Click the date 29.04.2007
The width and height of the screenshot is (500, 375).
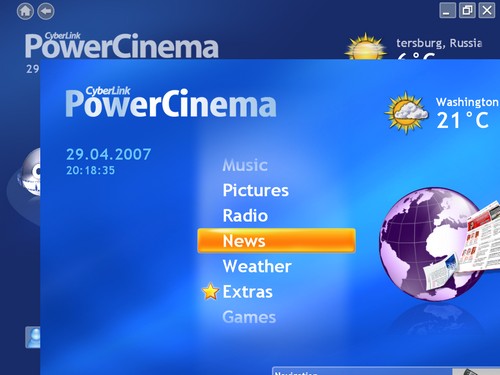pyautogui.click(x=109, y=154)
